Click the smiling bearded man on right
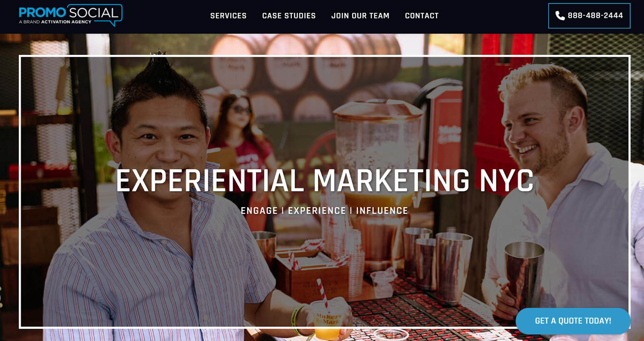Viewport: 644px width, 341px height. [x=563, y=193]
